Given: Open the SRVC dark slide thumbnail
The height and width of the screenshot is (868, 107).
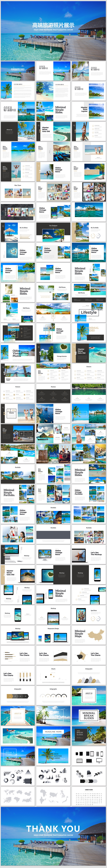Looking at the screenshot, I should click(18, 333).
